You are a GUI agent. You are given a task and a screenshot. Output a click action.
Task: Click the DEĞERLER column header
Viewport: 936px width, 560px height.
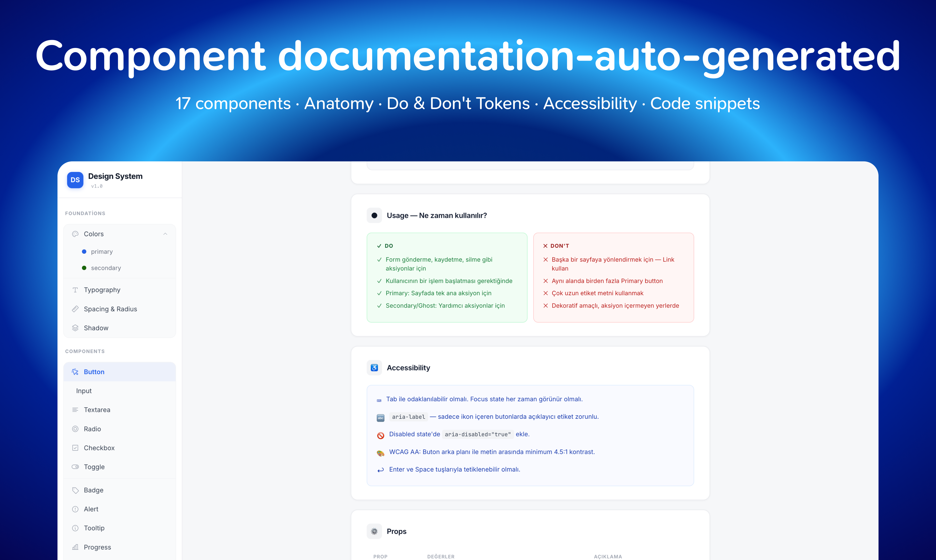click(x=441, y=557)
